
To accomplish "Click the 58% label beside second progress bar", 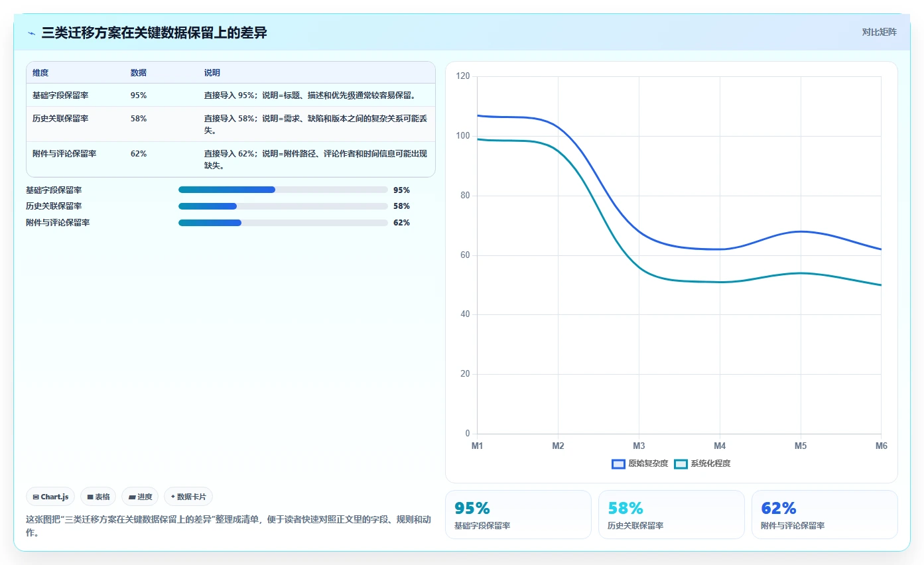I will [x=401, y=206].
